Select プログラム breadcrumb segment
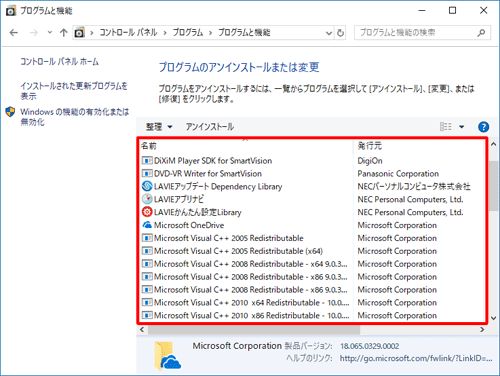This screenshot has height=376, width=500. [188, 32]
